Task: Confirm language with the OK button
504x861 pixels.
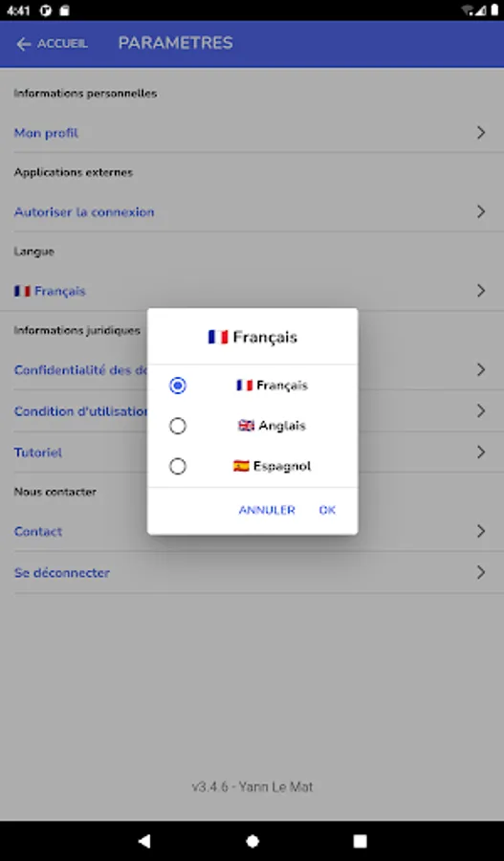Action: point(327,510)
